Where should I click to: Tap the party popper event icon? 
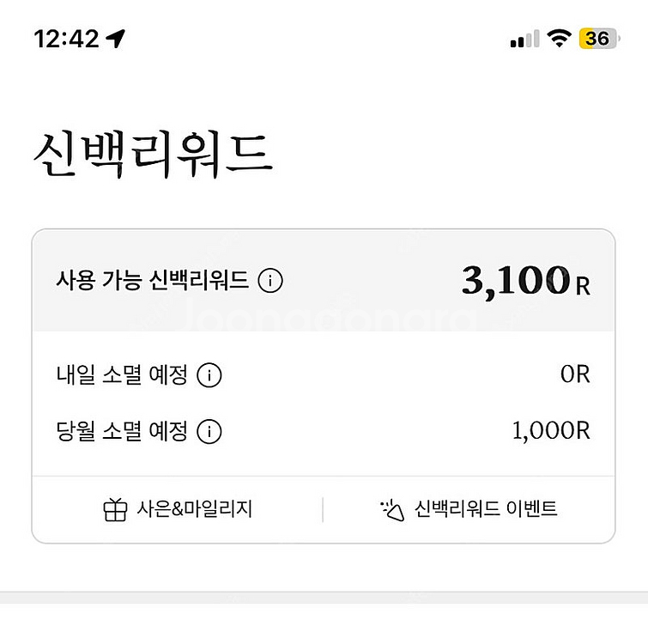coord(391,509)
